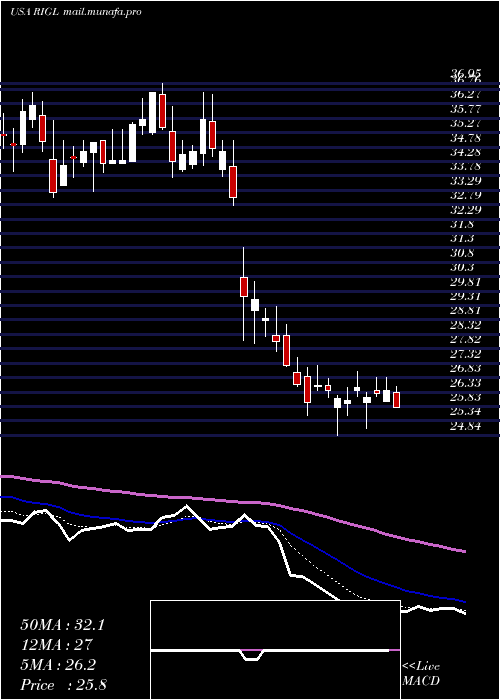Select the 31.8 price axis label
The height and width of the screenshot is (700, 500).
coord(462,224)
